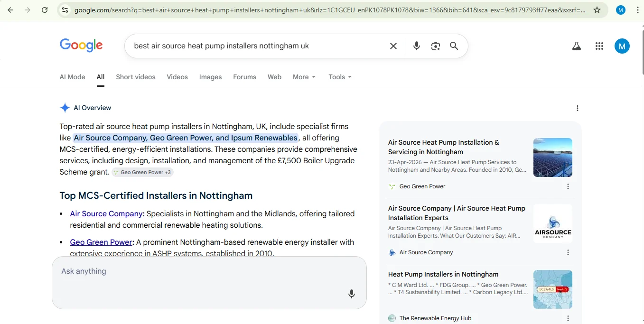Open Google Account avatar on page

click(622, 46)
